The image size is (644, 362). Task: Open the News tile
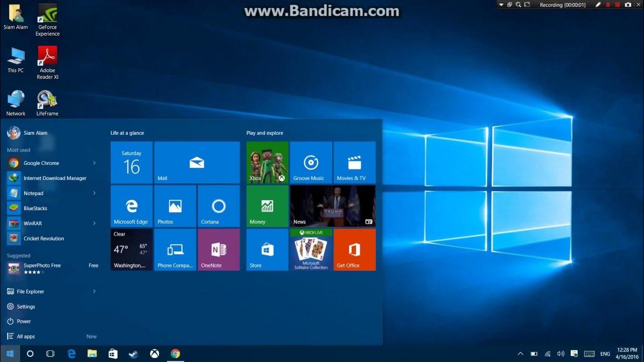(x=333, y=206)
